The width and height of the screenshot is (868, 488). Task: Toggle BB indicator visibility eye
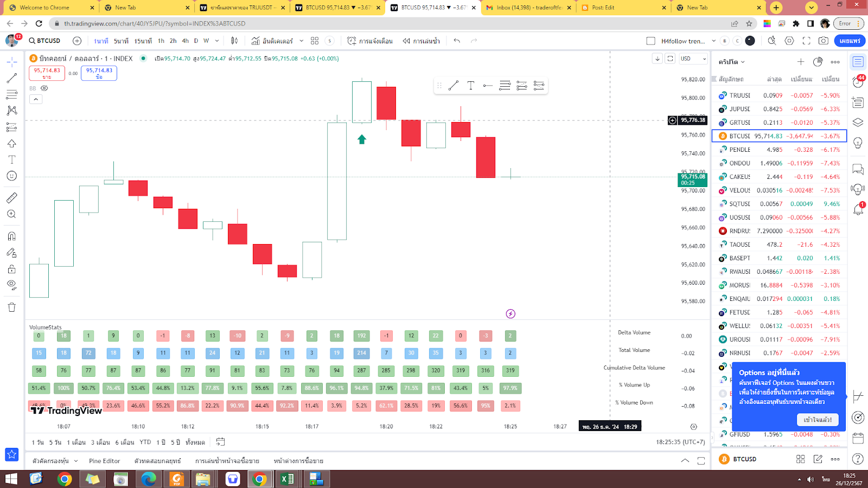[x=44, y=88]
